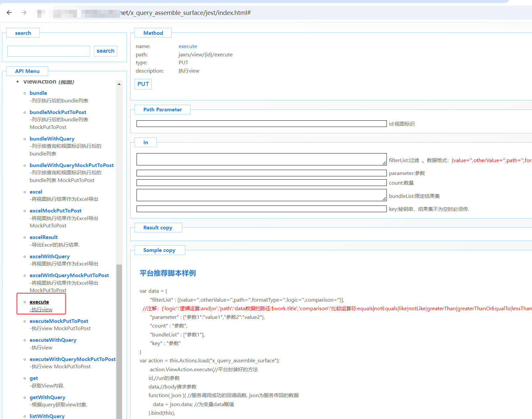Focus the parameter input field
Viewport: 532px width, 419px height.
point(262,173)
